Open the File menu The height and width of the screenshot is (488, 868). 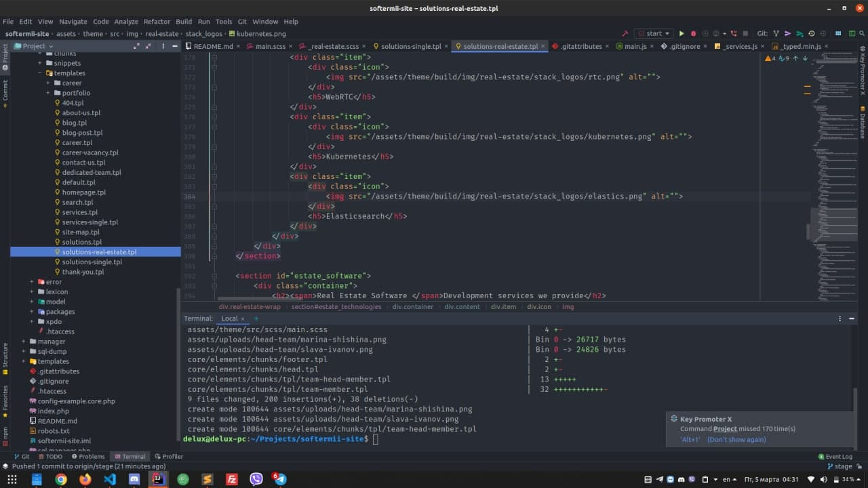[x=8, y=22]
